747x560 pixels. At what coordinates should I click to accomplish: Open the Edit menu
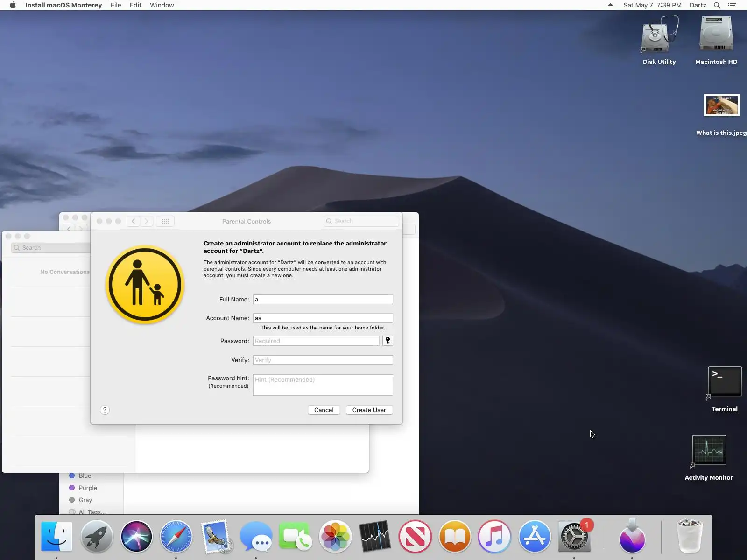(x=135, y=5)
